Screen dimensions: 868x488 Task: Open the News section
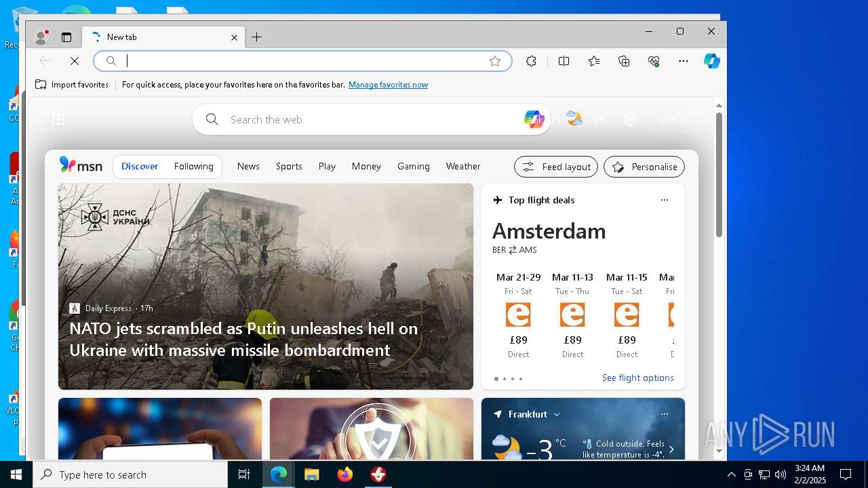[248, 166]
